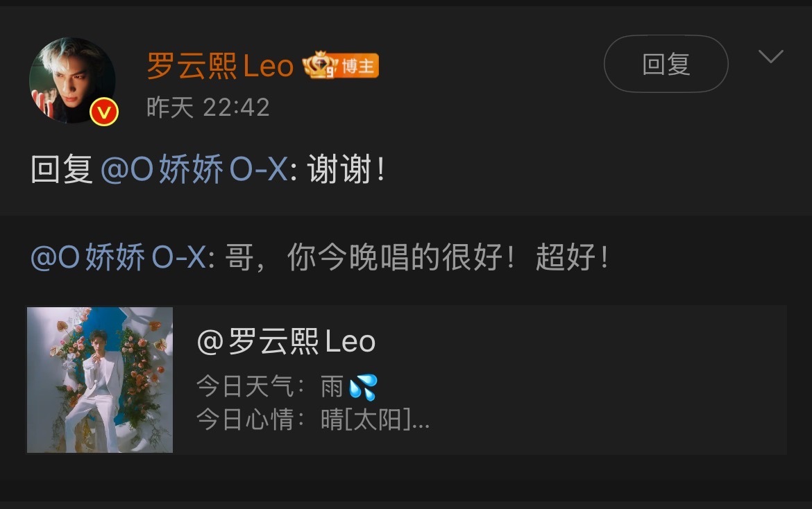The image size is (812, 509).
Task: Tap the 回复 reply button
Action: [666, 64]
